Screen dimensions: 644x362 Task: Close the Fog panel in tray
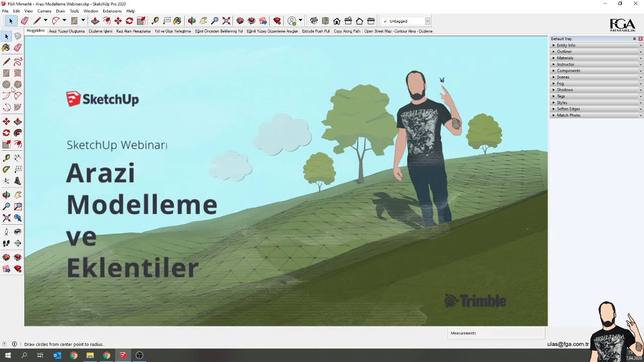pos(640,83)
